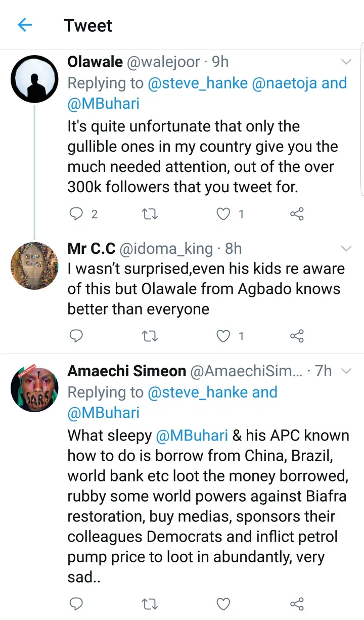Reply to Amaechi Simeon's tweet
The height and width of the screenshot is (620, 364).
point(76,603)
